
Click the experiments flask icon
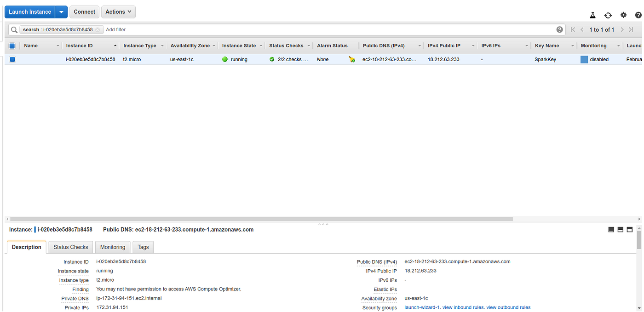click(x=592, y=15)
